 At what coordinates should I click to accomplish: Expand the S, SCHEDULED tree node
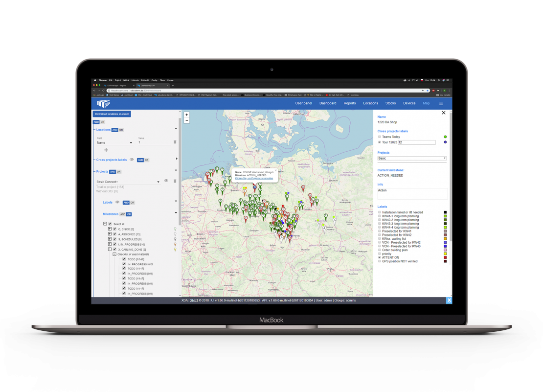[110, 239]
